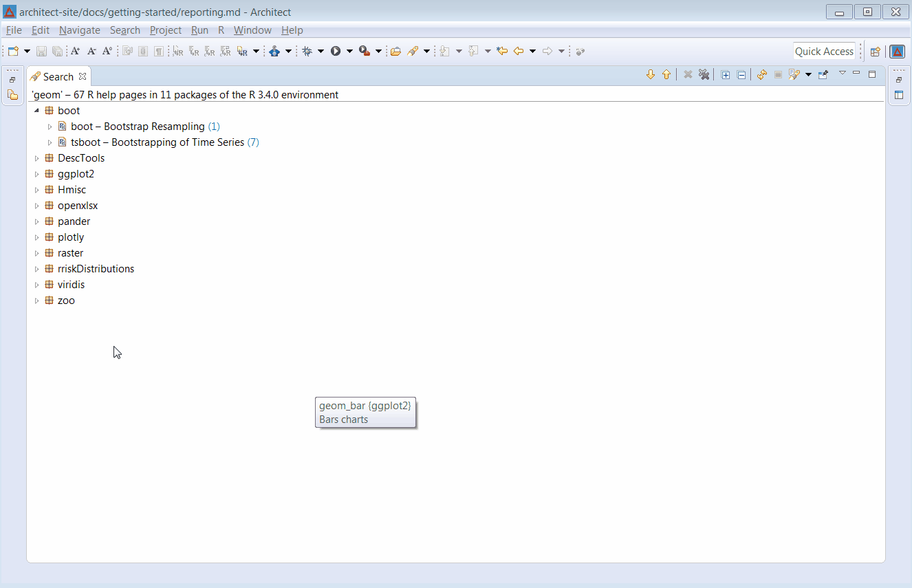Viewport: 912px width, 588px height.
Task: Open the Project menu
Action: point(166,30)
